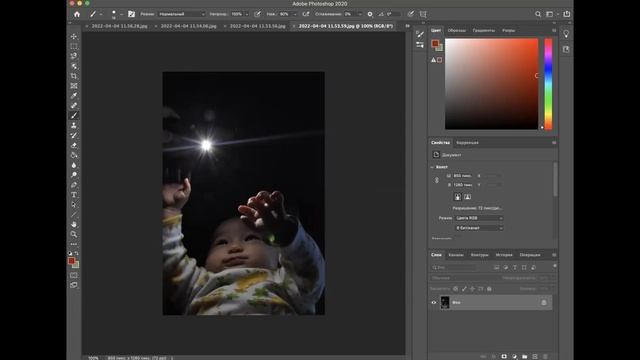Select portrait canvas orientation
This screenshot has height=360, width=640.
coord(458,197)
